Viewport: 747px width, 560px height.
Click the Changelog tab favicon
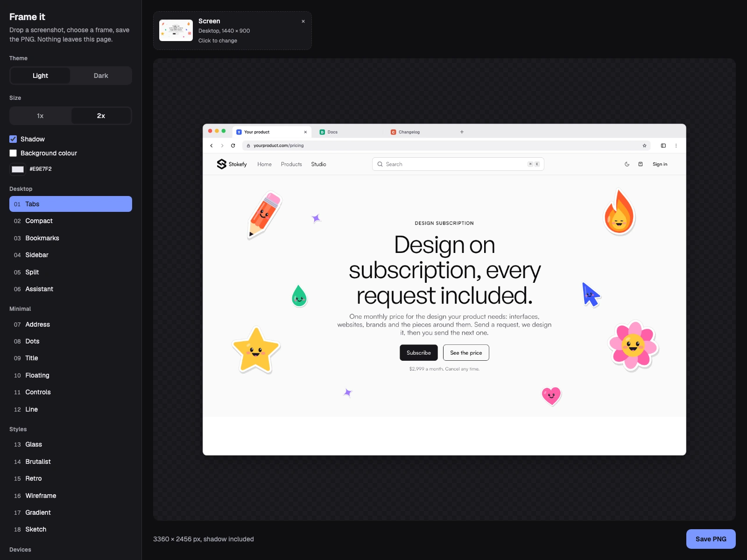pos(393,132)
